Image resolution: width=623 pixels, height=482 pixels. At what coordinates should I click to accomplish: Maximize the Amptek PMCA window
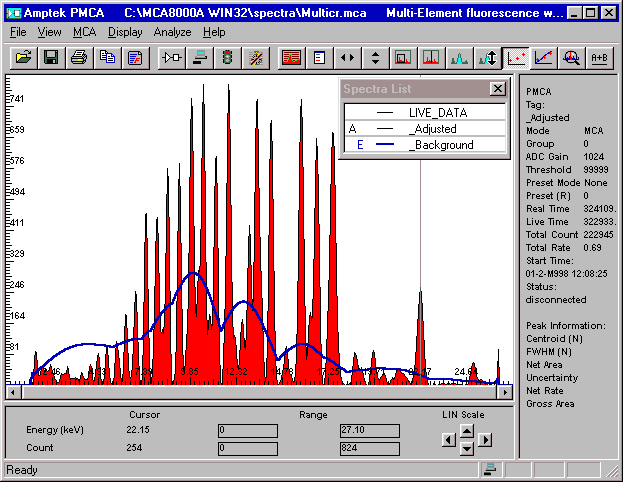coord(591,13)
